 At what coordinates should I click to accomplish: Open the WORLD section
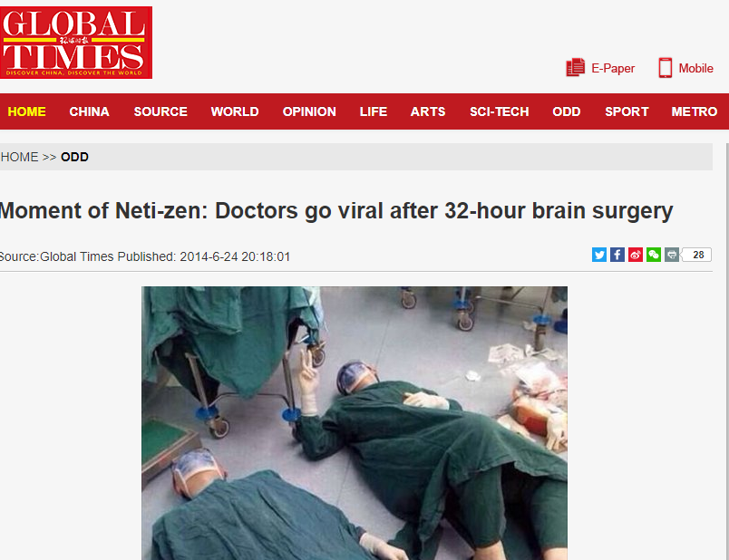click(235, 111)
